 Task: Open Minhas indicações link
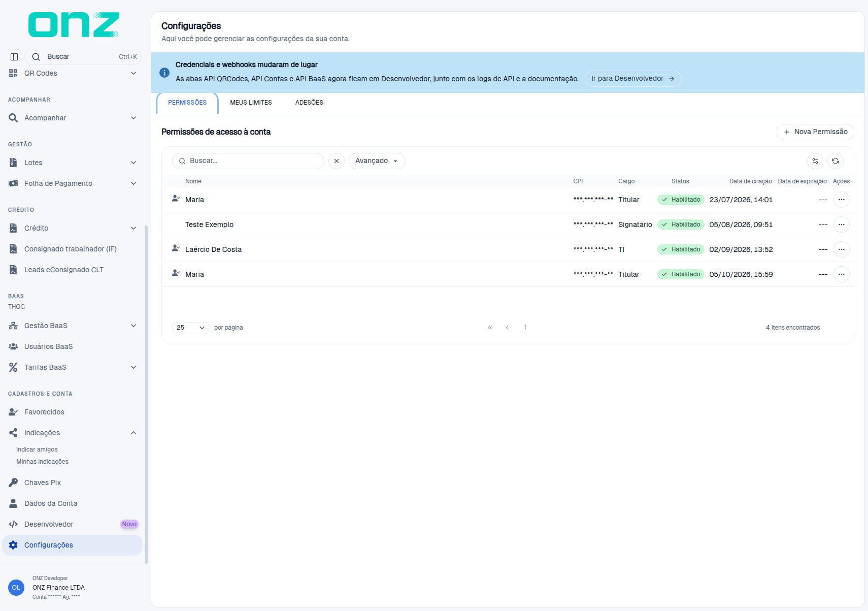[x=42, y=462]
